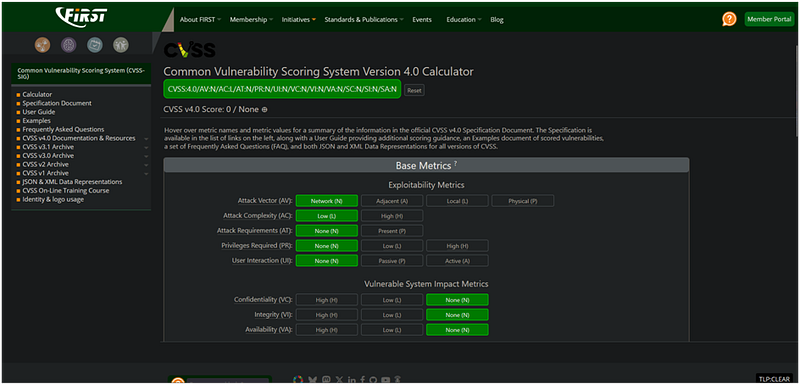Open Calculator link in sidebar
Image resolution: width=800 pixels, height=385 pixels.
tap(37, 94)
